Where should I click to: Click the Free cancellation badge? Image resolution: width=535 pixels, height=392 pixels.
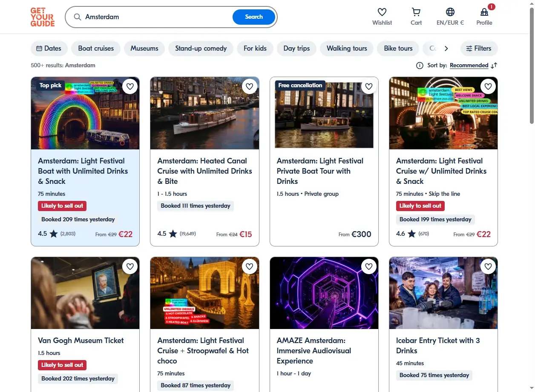click(300, 86)
